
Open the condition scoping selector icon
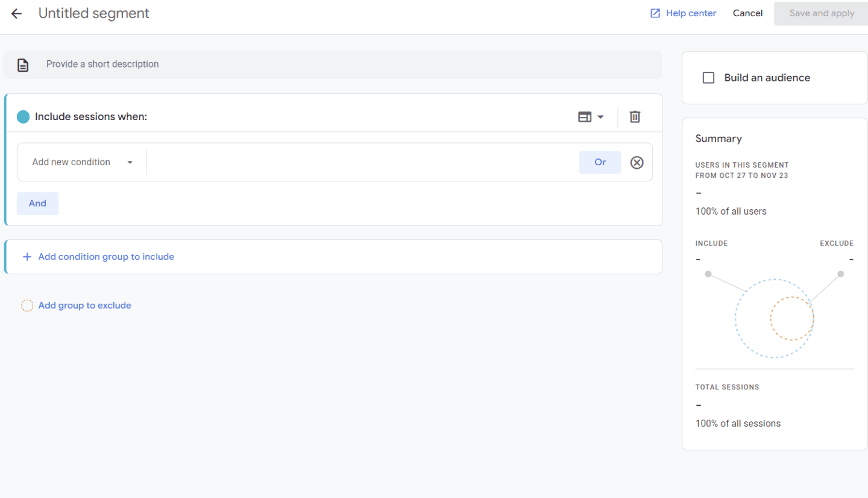point(585,116)
